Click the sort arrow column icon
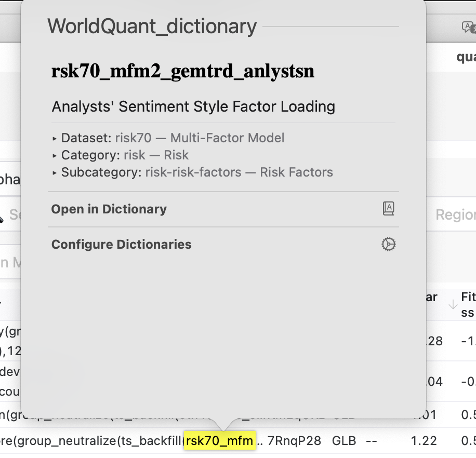This screenshot has height=458, width=476. click(x=453, y=304)
